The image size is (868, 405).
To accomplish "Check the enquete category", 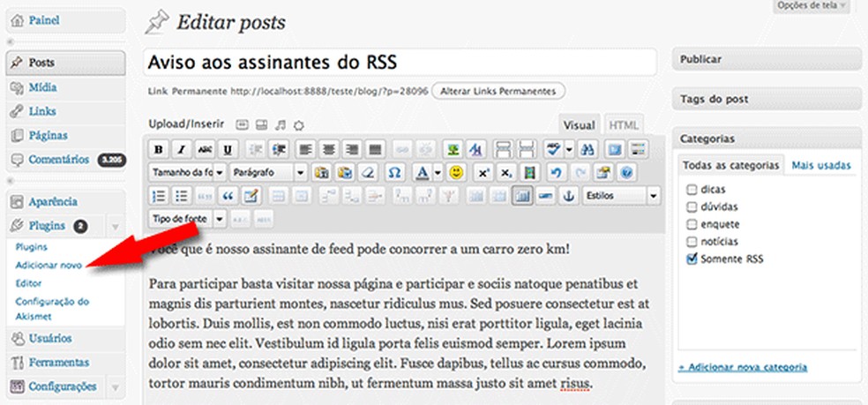I will (x=692, y=225).
